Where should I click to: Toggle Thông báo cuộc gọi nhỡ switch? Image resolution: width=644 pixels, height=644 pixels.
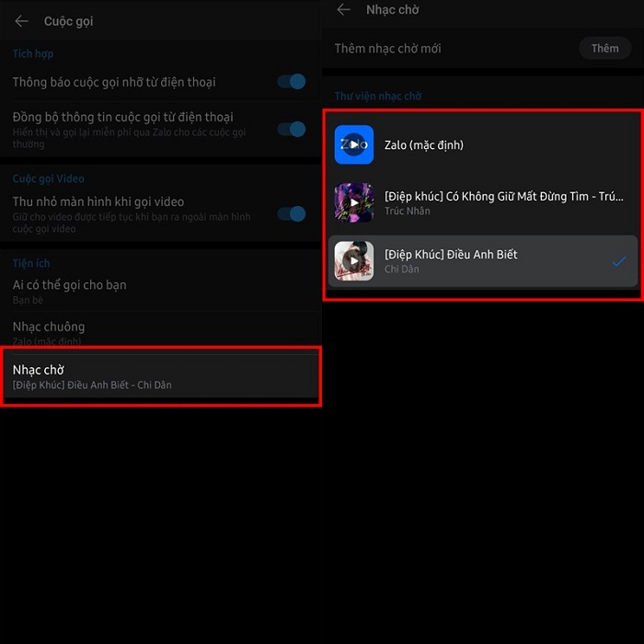click(292, 82)
